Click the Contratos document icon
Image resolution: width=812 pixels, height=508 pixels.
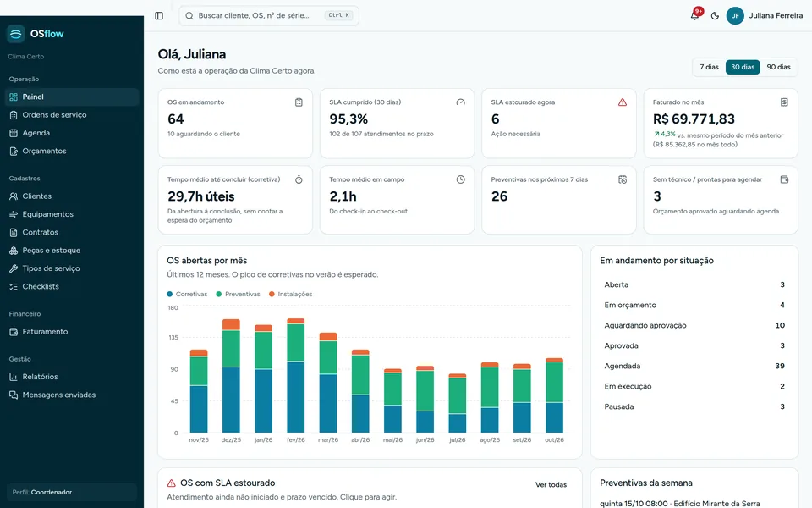click(14, 232)
